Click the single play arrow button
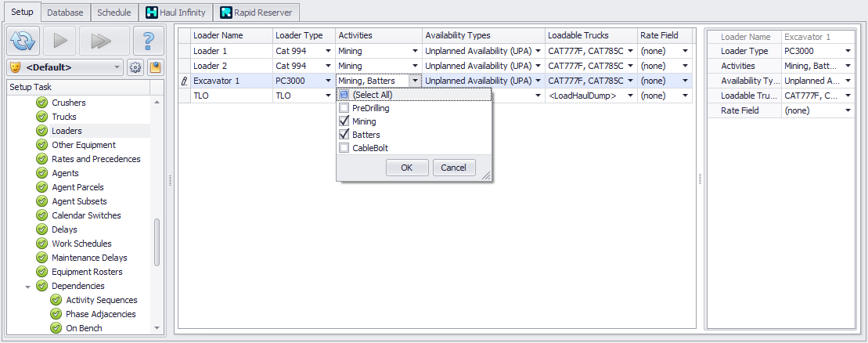This screenshot has height=343, width=868. (59, 41)
